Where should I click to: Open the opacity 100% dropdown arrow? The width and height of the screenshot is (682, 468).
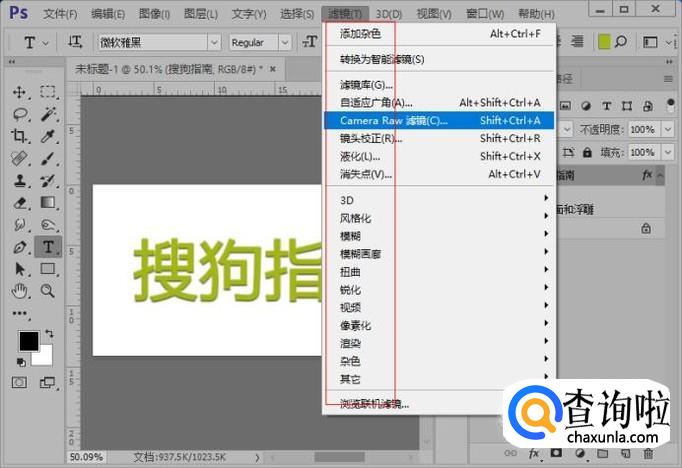pyautogui.click(x=668, y=129)
